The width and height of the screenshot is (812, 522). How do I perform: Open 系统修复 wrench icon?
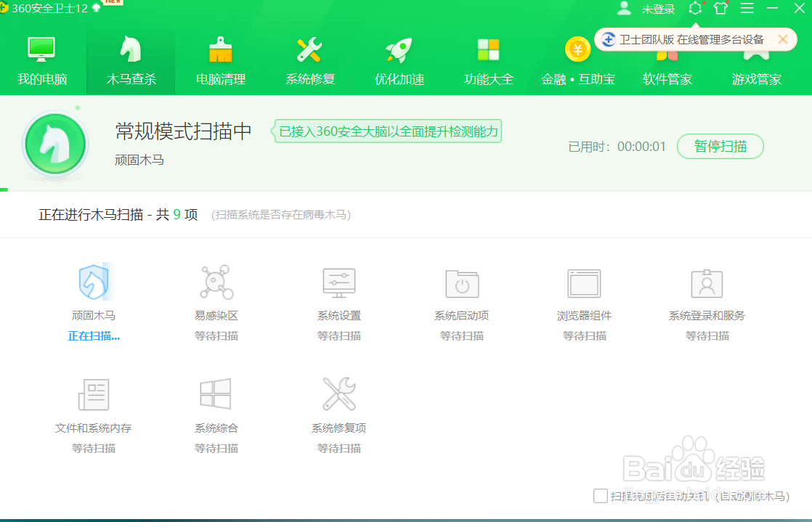point(309,49)
